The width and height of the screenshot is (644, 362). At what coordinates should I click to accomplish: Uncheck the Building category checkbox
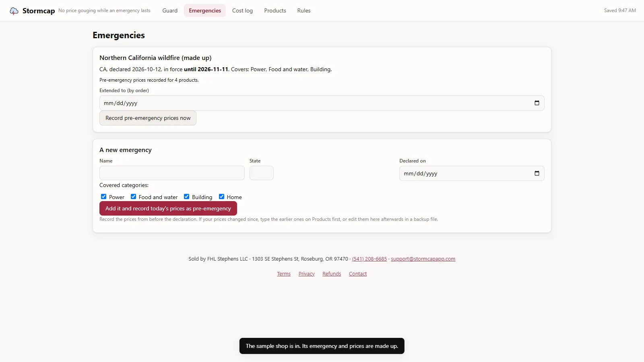click(187, 197)
